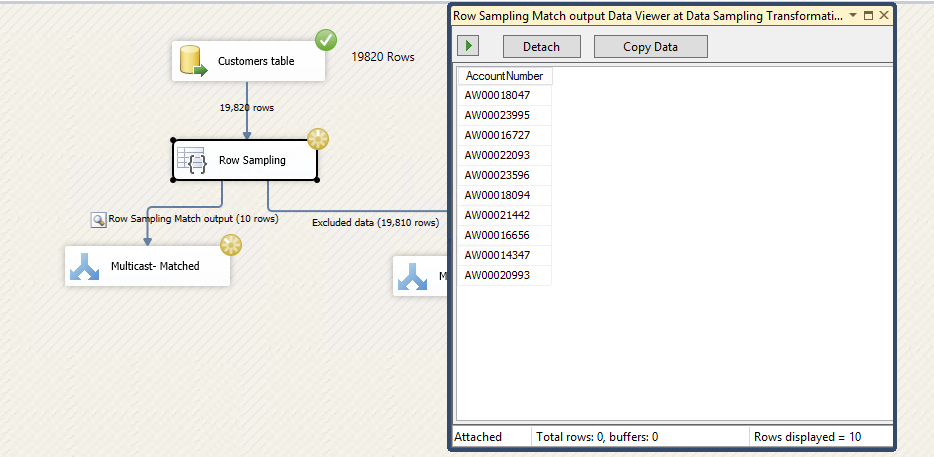This screenshot has height=457, width=934.
Task: Click the AccountNumber column header
Action: point(505,76)
